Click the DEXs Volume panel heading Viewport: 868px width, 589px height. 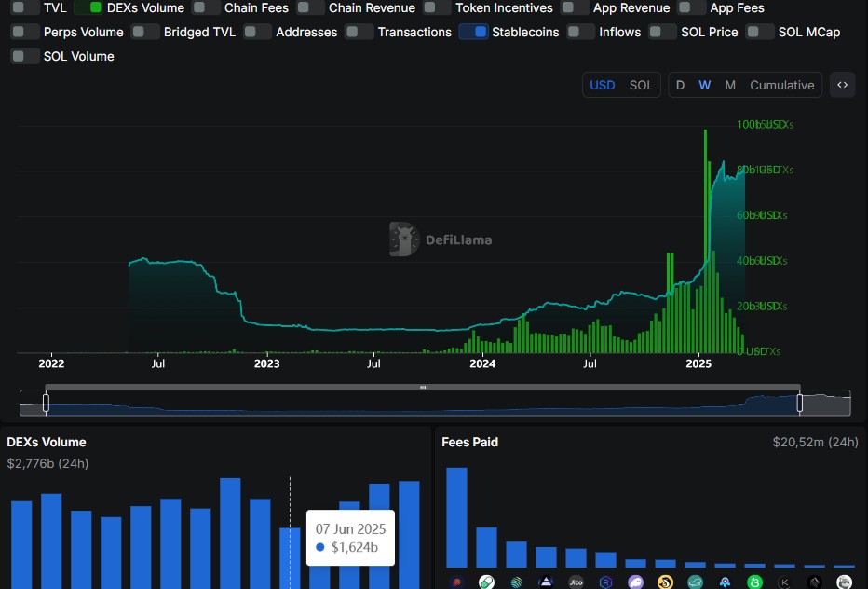coord(47,442)
